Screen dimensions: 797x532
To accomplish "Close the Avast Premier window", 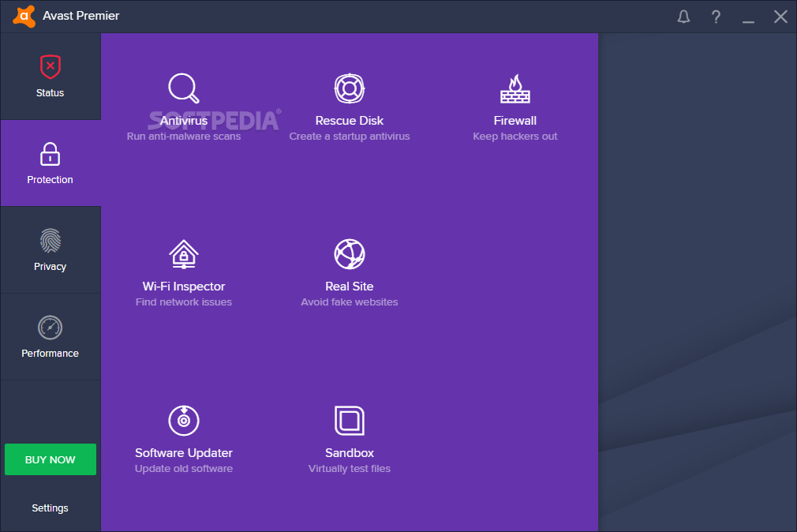I will click(780, 17).
